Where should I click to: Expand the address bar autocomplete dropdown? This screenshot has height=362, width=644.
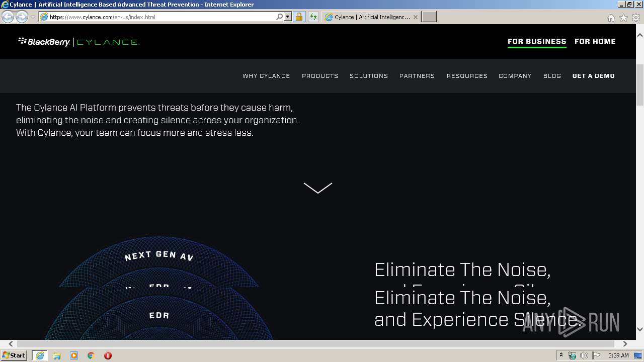pos(288,17)
